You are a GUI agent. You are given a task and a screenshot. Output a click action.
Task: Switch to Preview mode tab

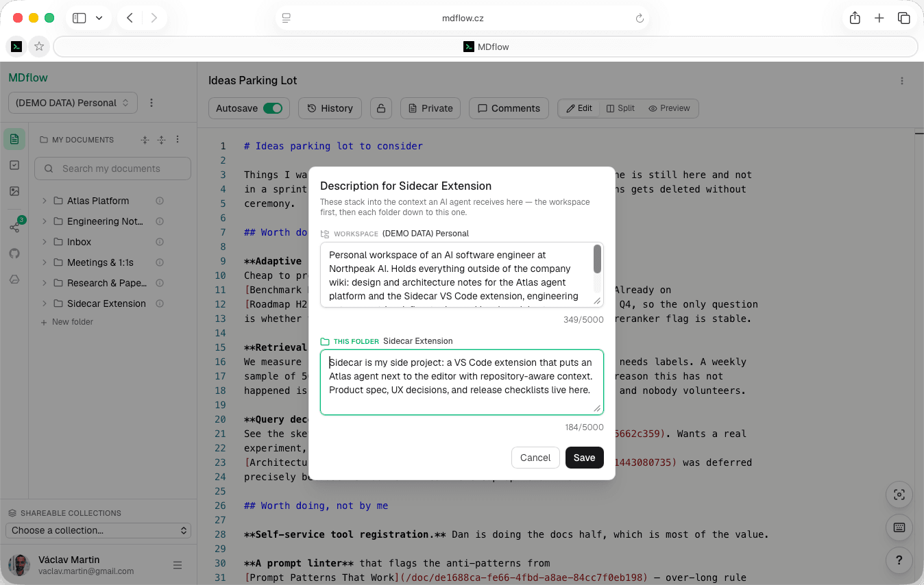pos(669,108)
